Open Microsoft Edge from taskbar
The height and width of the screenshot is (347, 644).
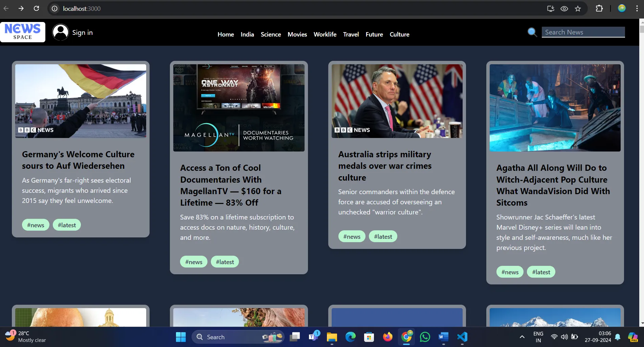[x=350, y=337]
